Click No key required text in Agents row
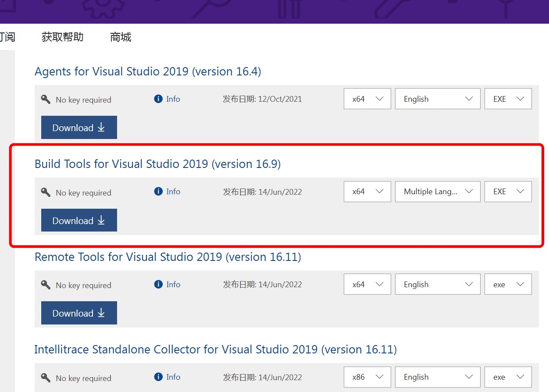 click(83, 100)
